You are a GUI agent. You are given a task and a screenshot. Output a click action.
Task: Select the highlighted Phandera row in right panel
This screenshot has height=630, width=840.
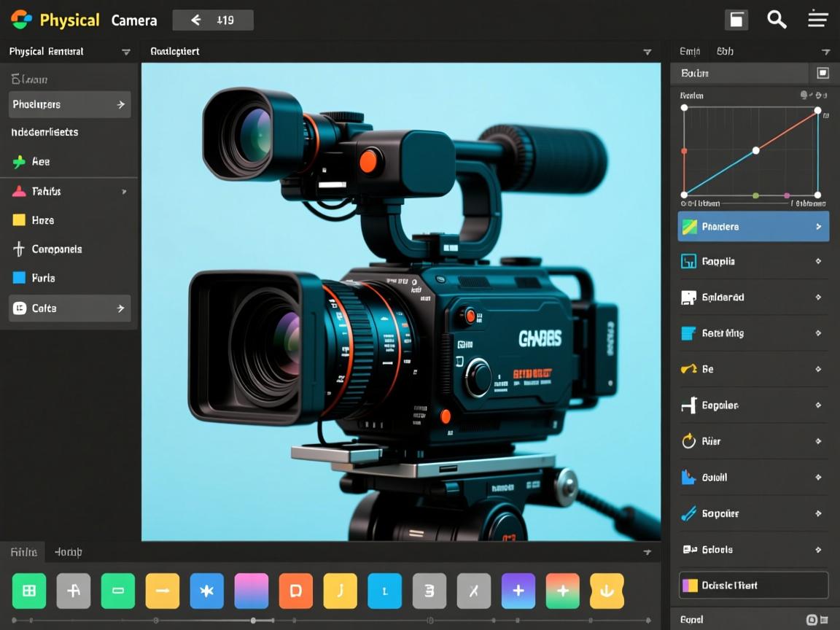[753, 227]
